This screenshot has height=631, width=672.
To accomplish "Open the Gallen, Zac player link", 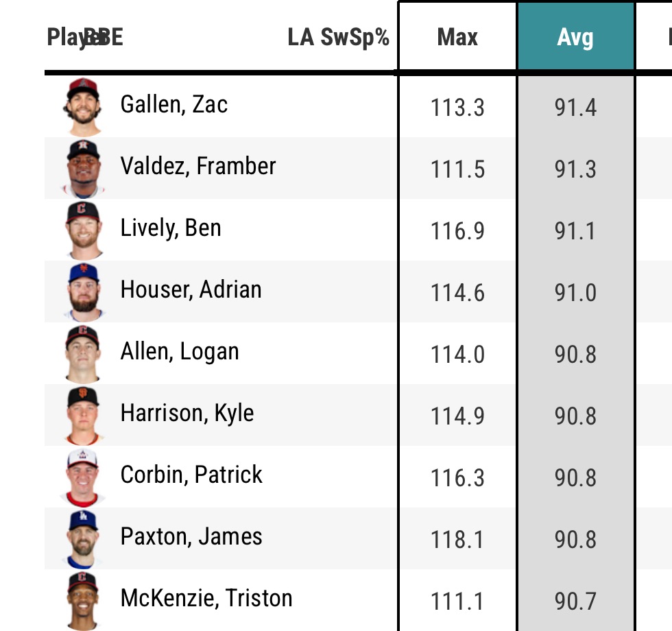I will coord(174,105).
